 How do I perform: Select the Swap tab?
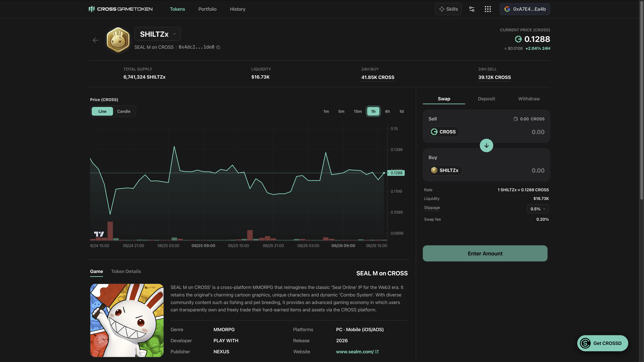[x=444, y=99]
